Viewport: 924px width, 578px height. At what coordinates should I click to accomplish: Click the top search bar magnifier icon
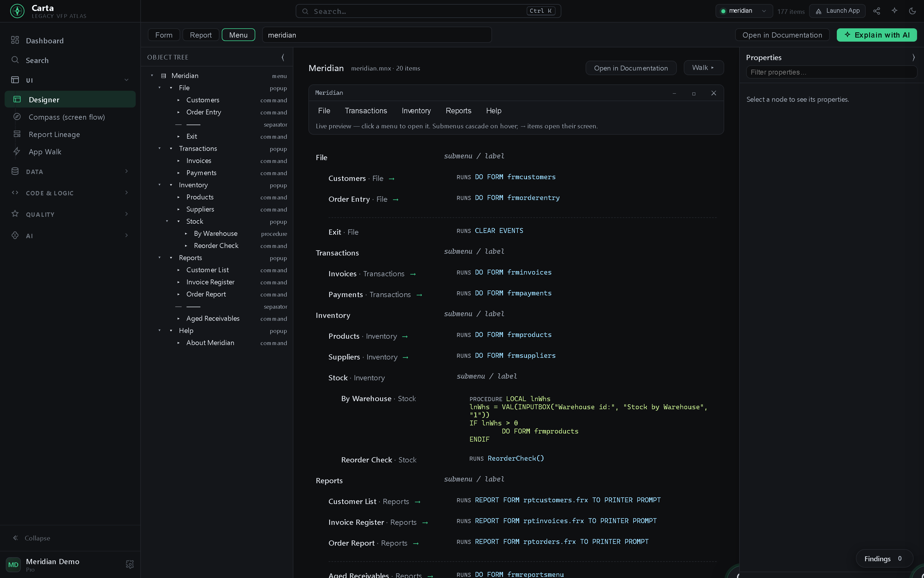click(305, 12)
